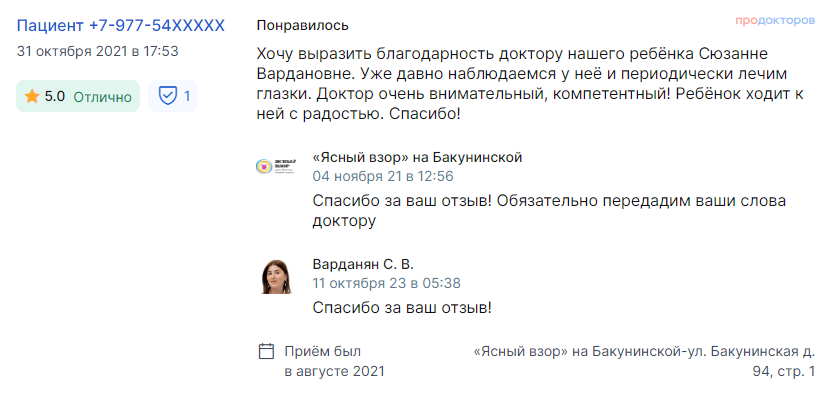Open the «Ясный взор» на Бакунинской reply author name
This screenshot has height=397, width=825.
pyautogui.click(x=417, y=157)
